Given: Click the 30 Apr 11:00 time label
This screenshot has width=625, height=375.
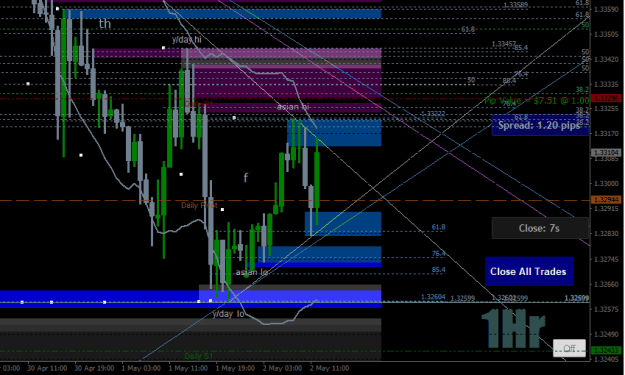Looking at the screenshot, I should 47,368.
